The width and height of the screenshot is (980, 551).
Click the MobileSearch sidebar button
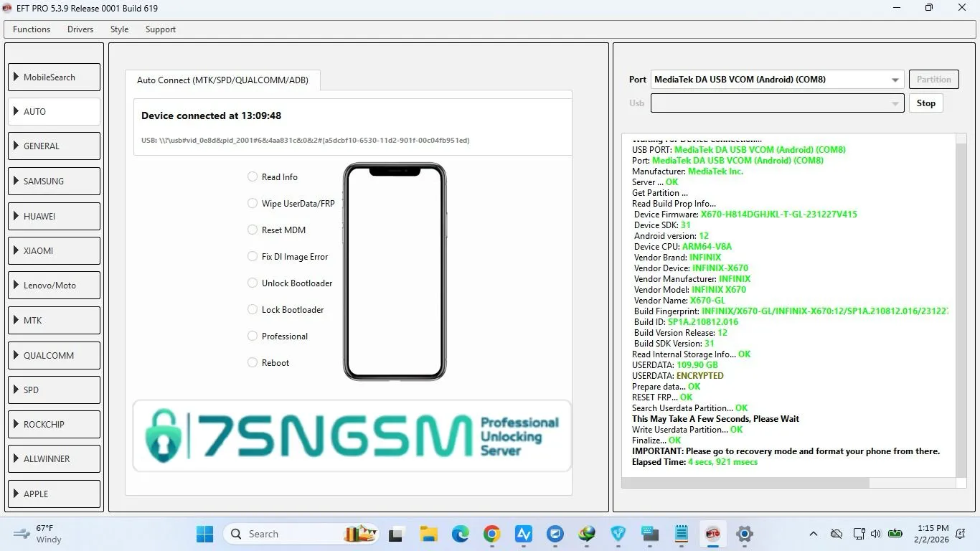coord(54,77)
